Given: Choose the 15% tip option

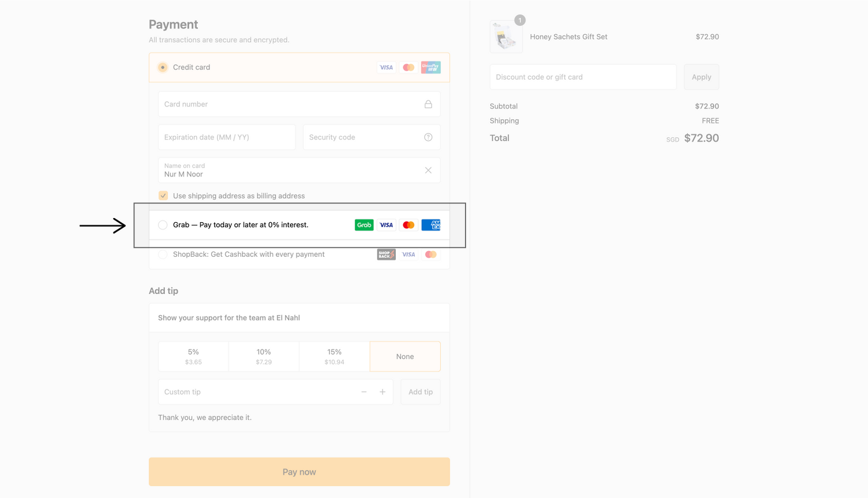Looking at the screenshot, I should [x=334, y=356].
